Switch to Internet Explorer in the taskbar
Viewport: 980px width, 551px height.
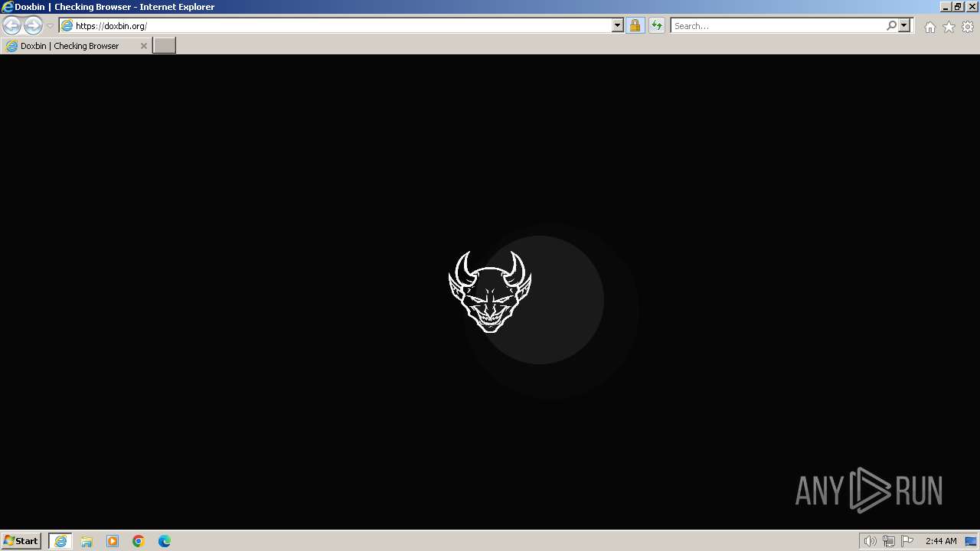pos(60,541)
